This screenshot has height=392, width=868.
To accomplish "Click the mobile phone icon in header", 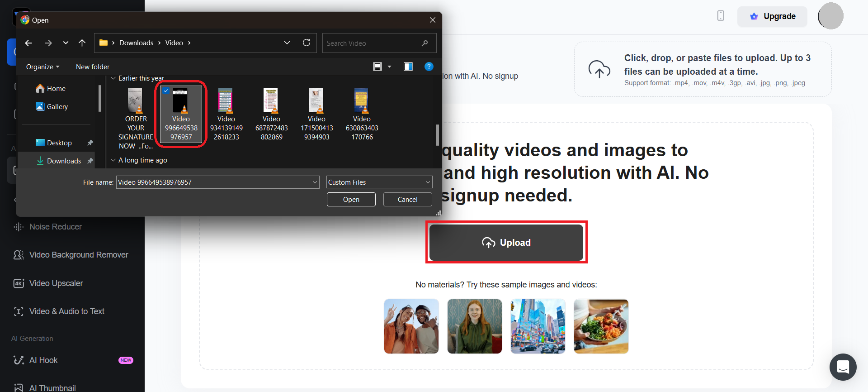I will (x=721, y=16).
